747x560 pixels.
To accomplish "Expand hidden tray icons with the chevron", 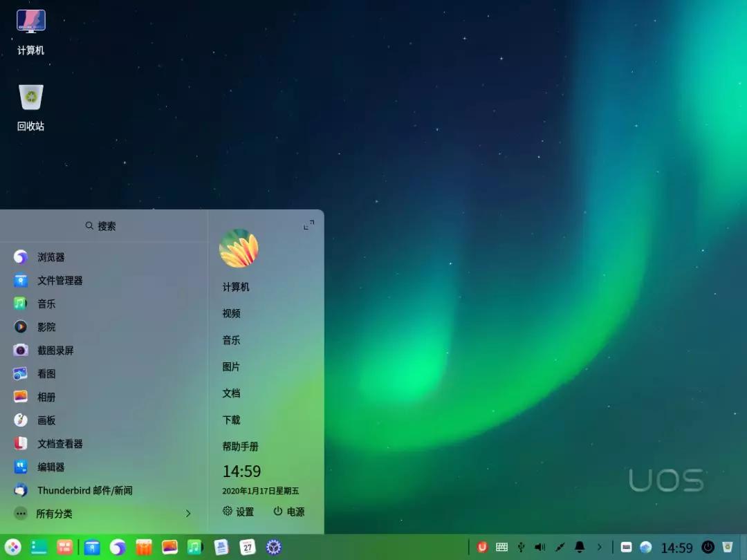I will [x=599, y=546].
